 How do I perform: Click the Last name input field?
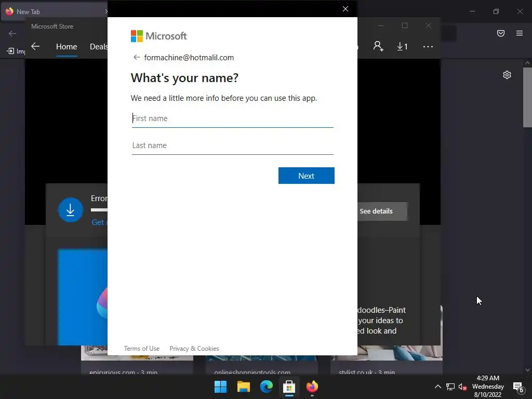click(x=232, y=145)
